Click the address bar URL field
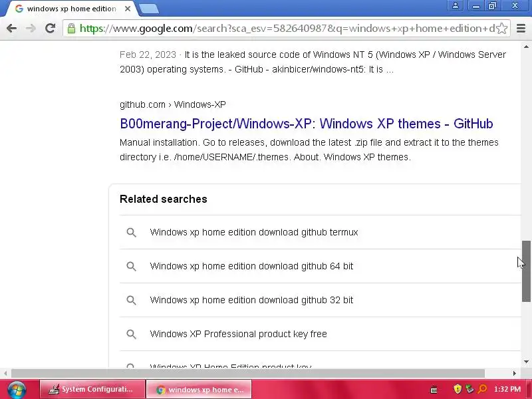 (287, 29)
